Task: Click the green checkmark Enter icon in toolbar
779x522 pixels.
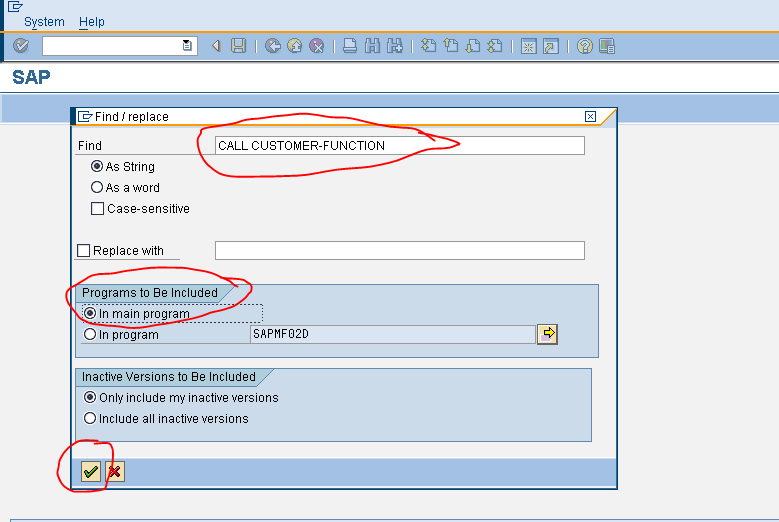Action: (x=21, y=46)
